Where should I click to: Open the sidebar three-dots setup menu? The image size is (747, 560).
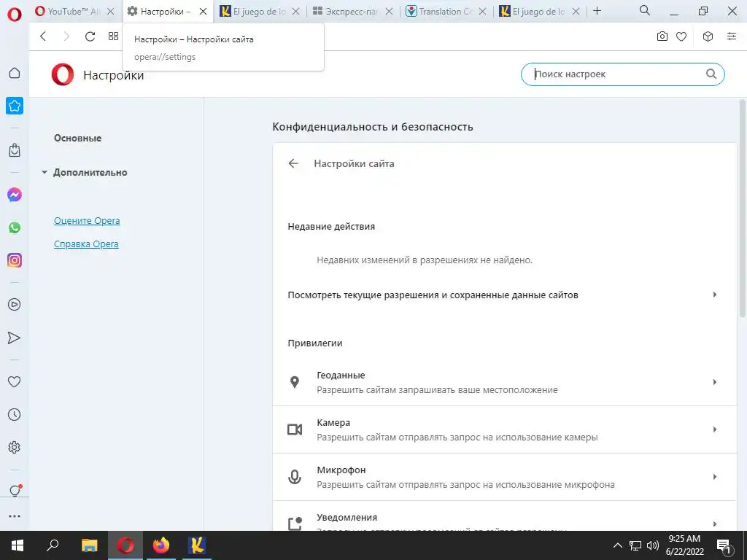click(15, 516)
